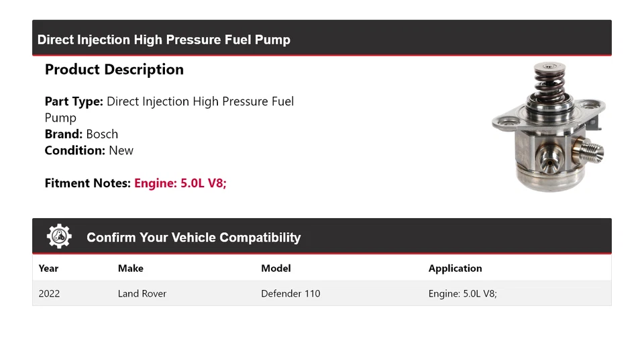This screenshot has height=347, width=644.
Task: Select the 2022 year cell
Action: (x=49, y=293)
